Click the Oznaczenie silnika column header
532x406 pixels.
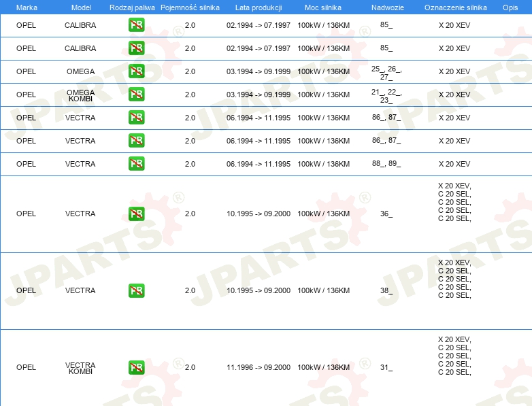(x=456, y=7)
